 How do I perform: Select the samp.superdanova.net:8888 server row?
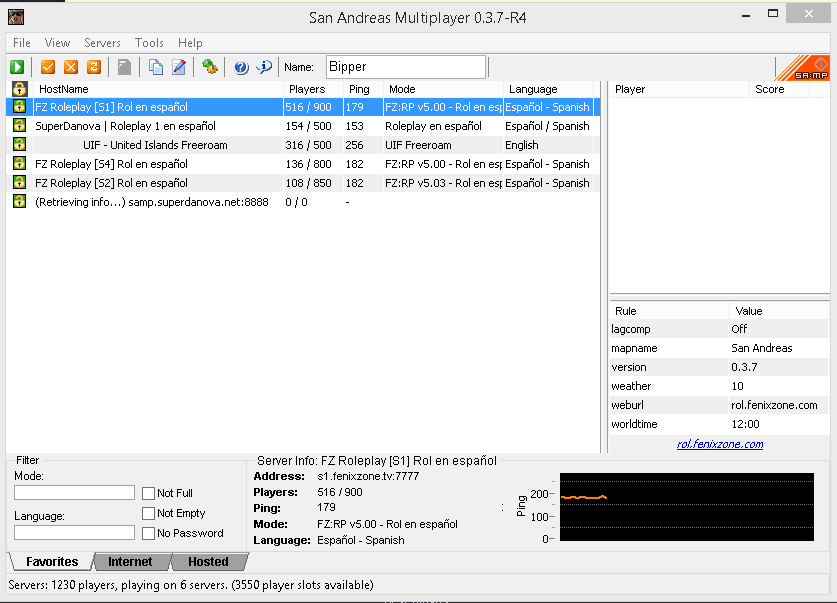(303, 202)
